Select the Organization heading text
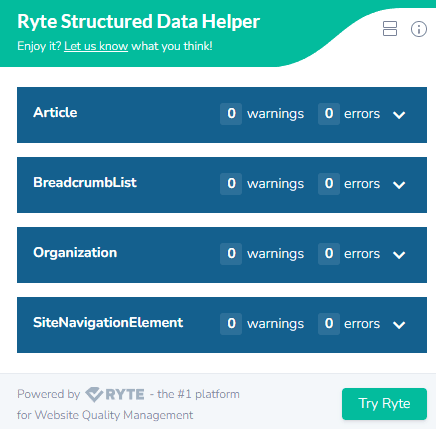Screen dimensions: 436x429 (75, 253)
